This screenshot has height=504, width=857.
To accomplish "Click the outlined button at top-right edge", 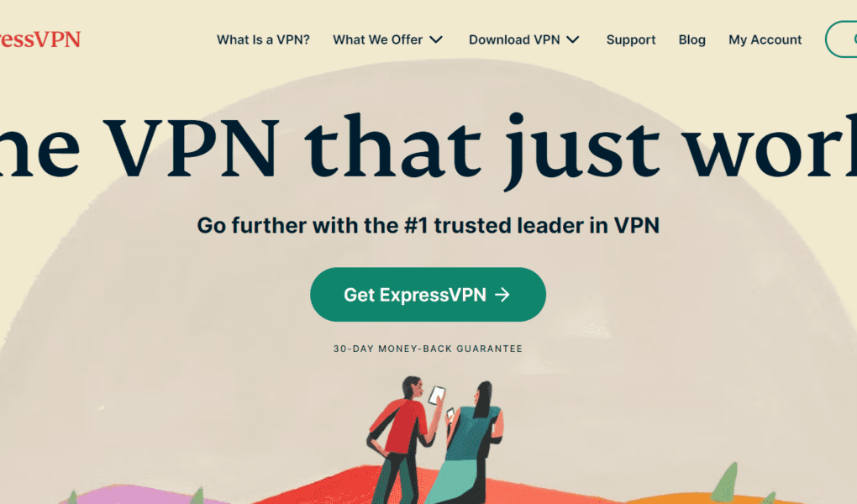I will click(x=841, y=39).
